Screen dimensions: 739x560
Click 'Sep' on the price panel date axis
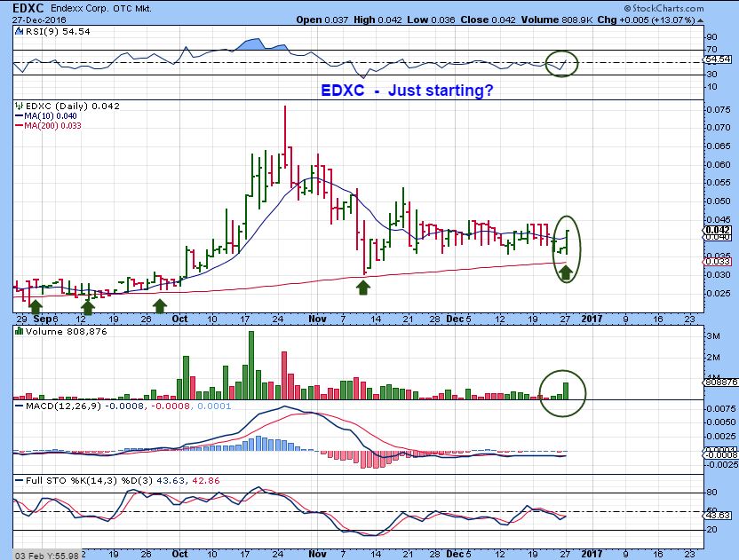[43, 319]
